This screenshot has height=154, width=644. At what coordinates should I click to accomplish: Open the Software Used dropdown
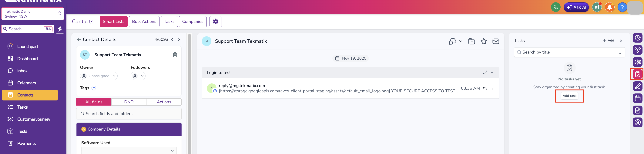point(129,150)
